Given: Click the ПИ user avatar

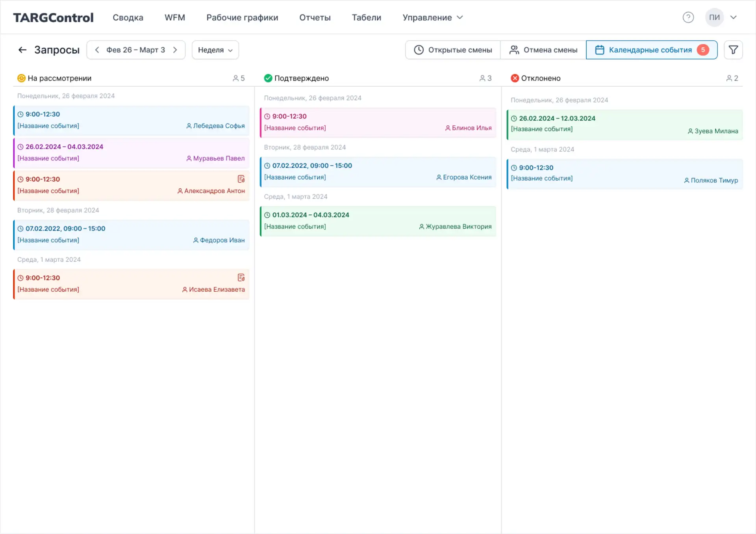Looking at the screenshot, I should (x=714, y=17).
